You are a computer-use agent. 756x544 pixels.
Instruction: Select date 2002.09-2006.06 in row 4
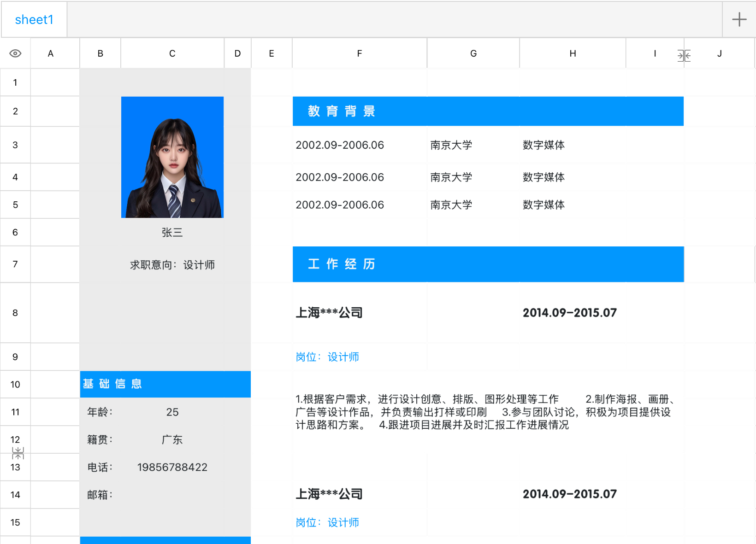[340, 177]
